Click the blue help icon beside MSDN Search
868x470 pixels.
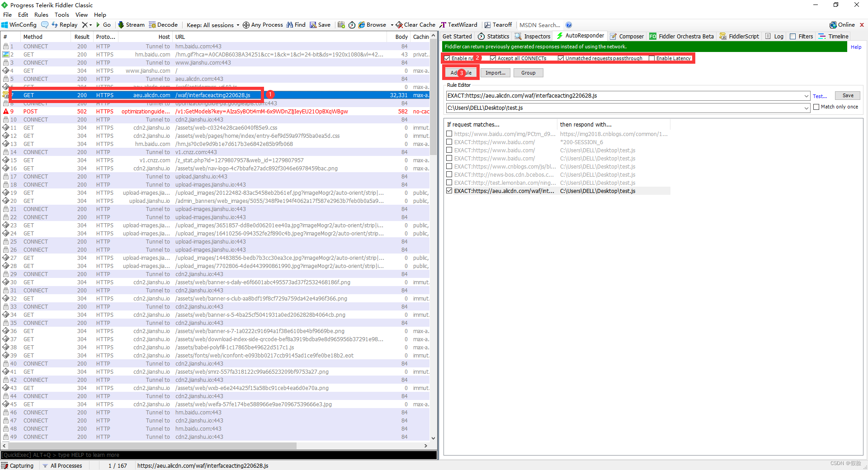click(569, 25)
